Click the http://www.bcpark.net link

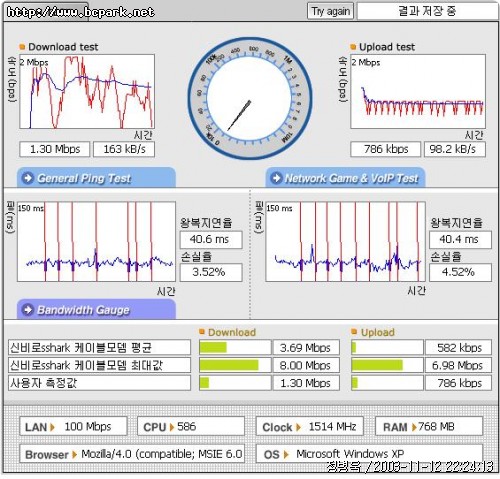(80, 12)
